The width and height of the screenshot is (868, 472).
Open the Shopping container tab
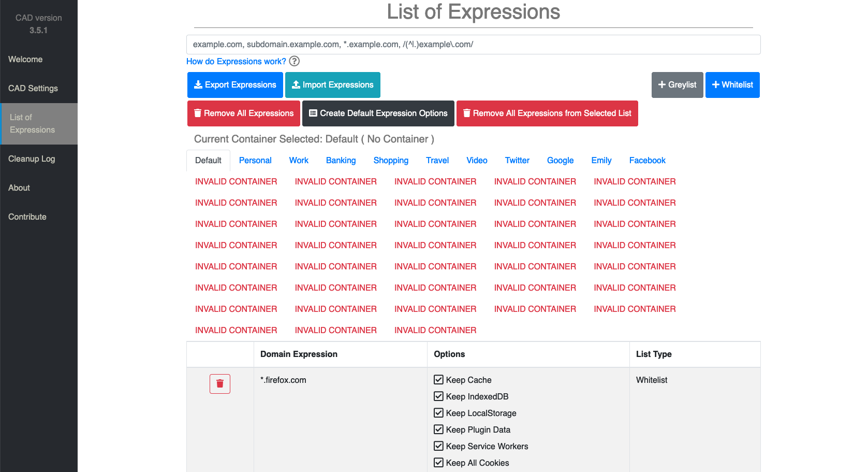point(391,161)
